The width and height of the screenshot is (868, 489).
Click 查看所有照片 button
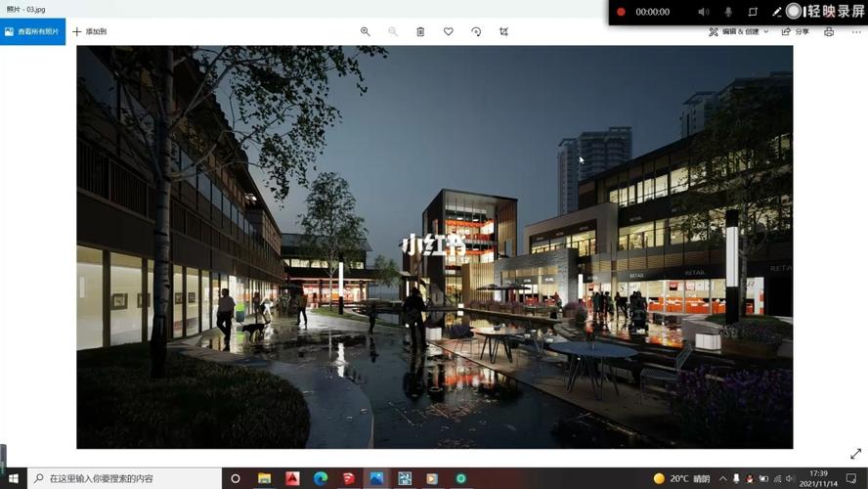click(x=32, y=31)
